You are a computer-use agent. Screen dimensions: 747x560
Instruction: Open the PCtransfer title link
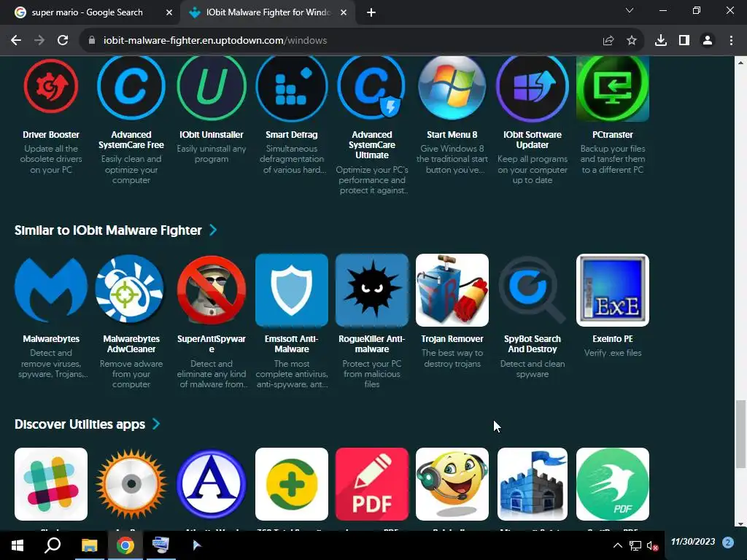pyautogui.click(x=613, y=135)
